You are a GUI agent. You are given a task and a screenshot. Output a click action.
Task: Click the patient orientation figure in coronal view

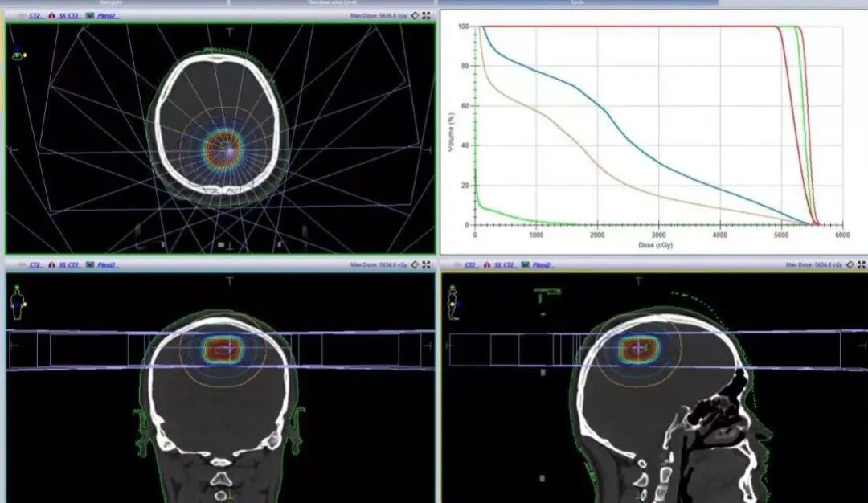[18, 302]
